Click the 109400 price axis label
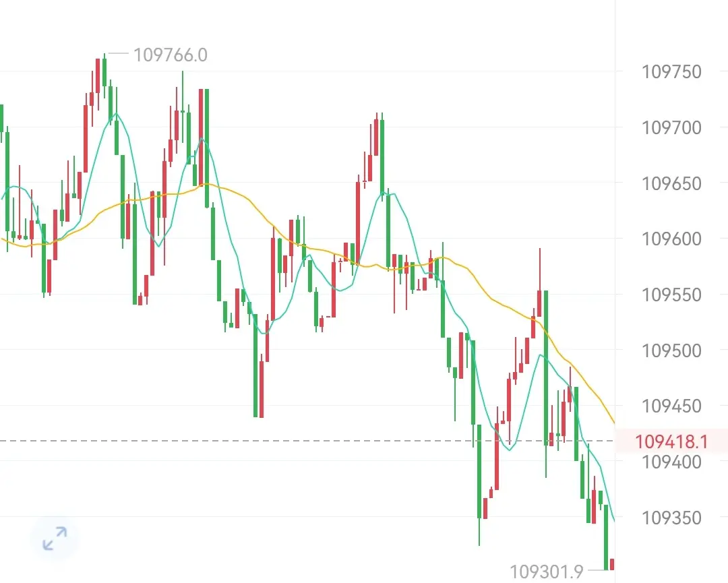Image resolution: width=728 pixels, height=583 pixels. point(671,462)
